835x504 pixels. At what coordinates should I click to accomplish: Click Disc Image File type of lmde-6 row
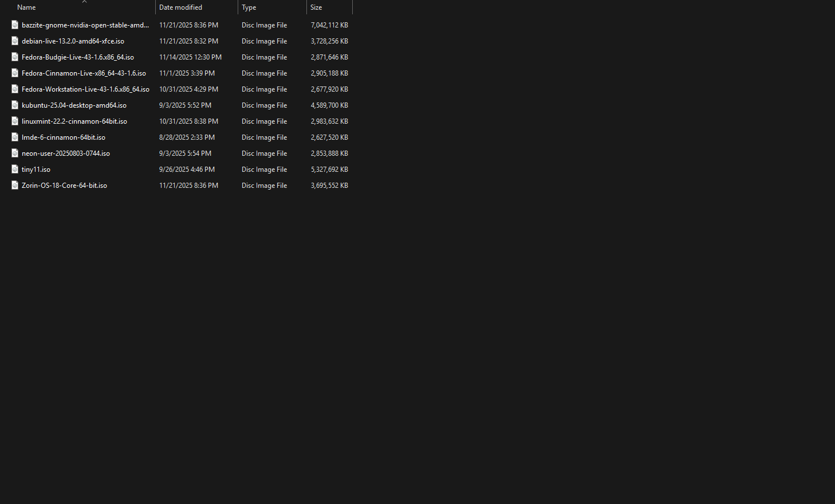point(264,137)
